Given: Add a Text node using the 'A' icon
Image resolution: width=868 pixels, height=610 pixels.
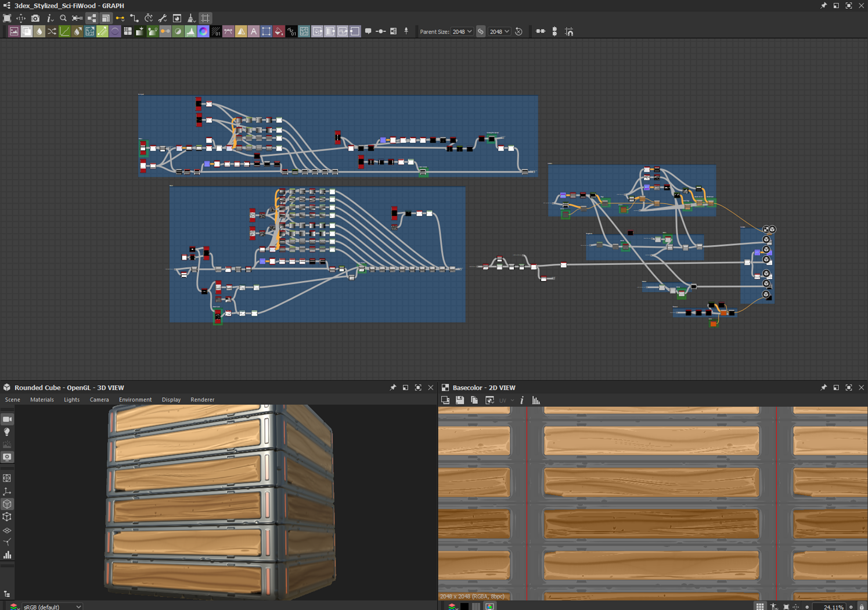Looking at the screenshot, I should click(x=254, y=32).
